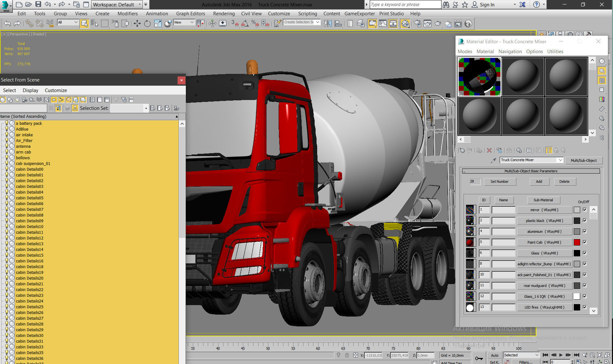Image resolution: width=613 pixels, height=364 pixels.
Task: Uncheck On/Off for rear mudguard sub-material
Action: (x=585, y=285)
